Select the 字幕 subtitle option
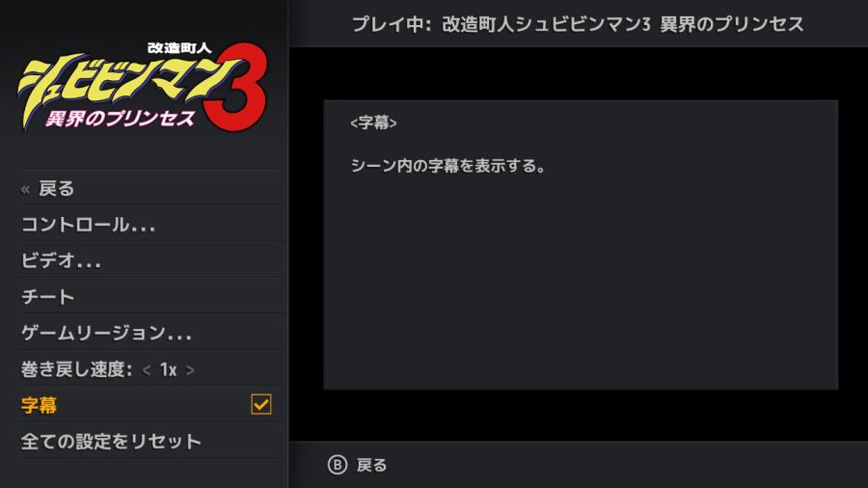This screenshot has width=868, height=488. tap(151, 405)
